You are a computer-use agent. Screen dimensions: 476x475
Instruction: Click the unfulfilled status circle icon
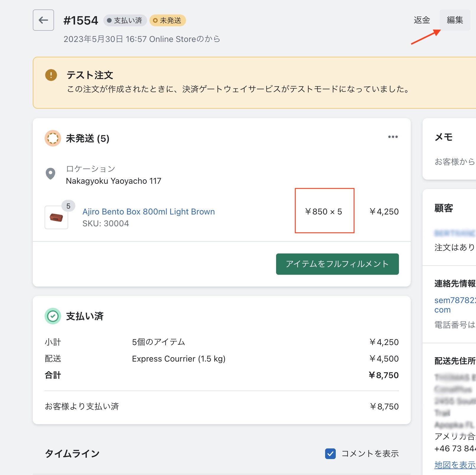pyautogui.click(x=53, y=138)
